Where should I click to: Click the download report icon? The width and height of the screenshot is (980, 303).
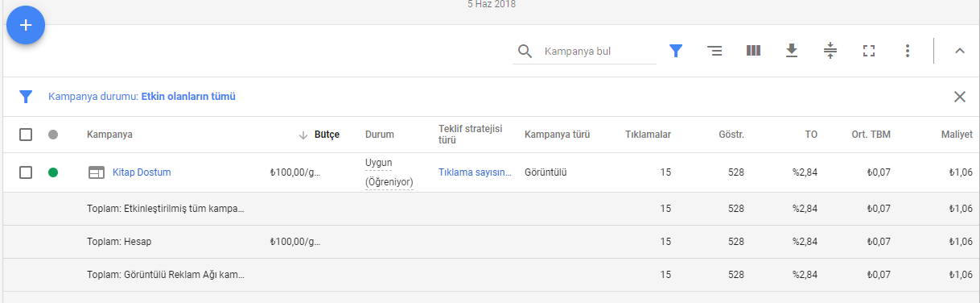(792, 52)
